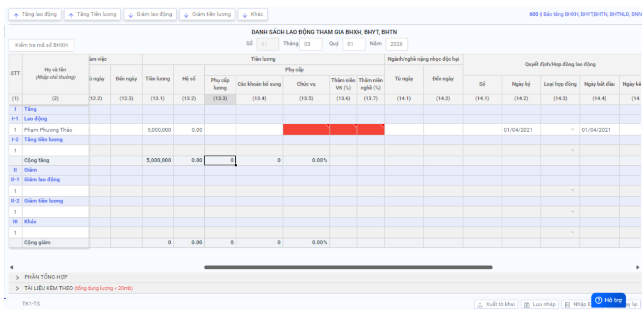Click the Khác toolbar button
Image resolution: width=644 pixels, height=313 pixels.
click(x=252, y=15)
